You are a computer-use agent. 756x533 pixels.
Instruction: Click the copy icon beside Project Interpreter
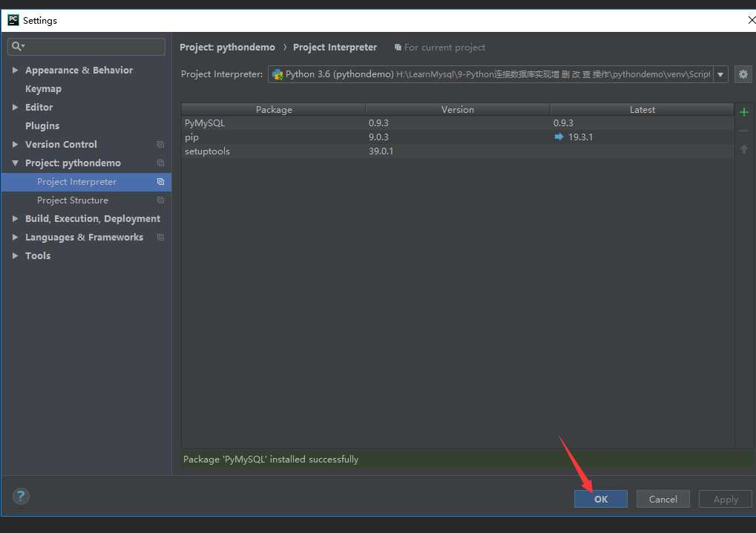click(160, 182)
